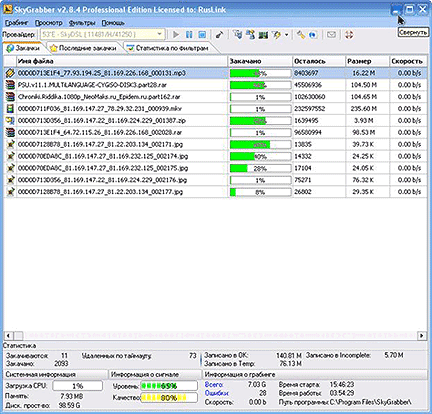Click size value 235.60 M
This screenshot has width=432, height=414.
point(364,109)
